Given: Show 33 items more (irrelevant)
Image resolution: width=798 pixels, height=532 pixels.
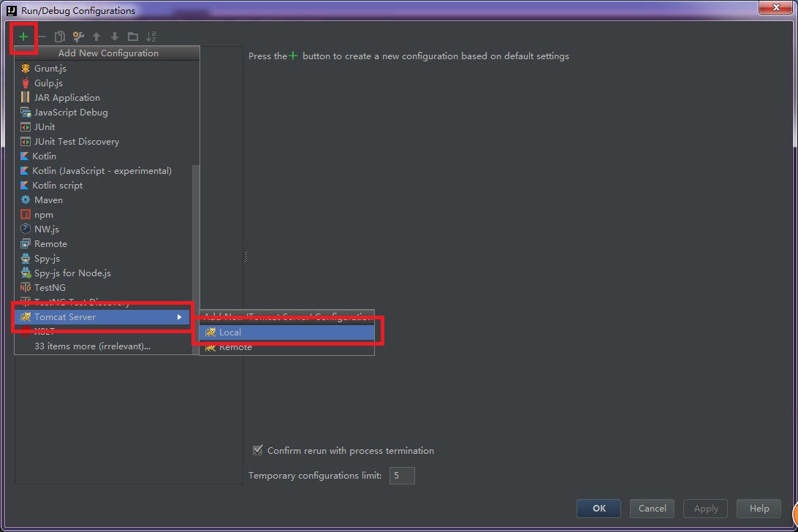Looking at the screenshot, I should coord(92,346).
